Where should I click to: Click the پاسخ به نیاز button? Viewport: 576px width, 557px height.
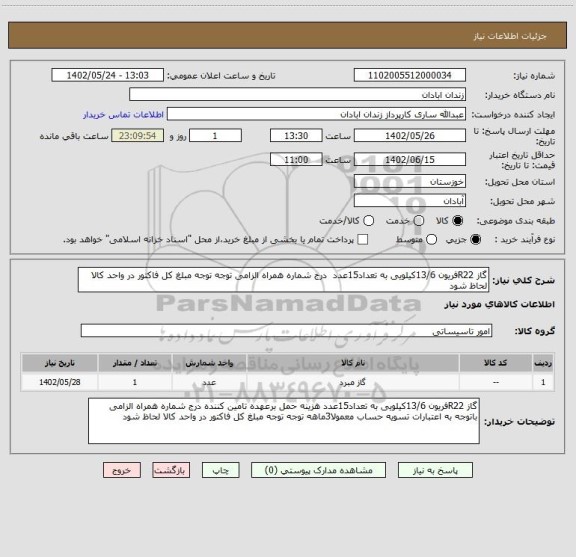coord(435,470)
